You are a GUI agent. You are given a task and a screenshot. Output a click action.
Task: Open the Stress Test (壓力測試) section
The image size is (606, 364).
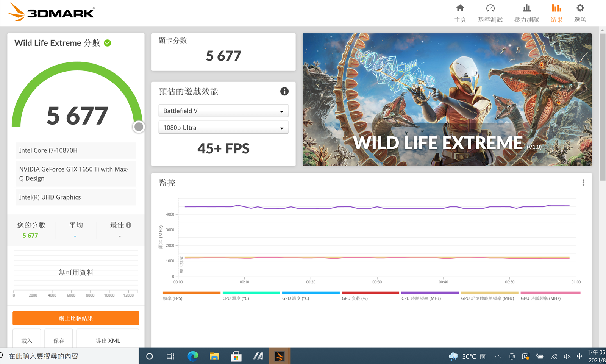point(526,13)
